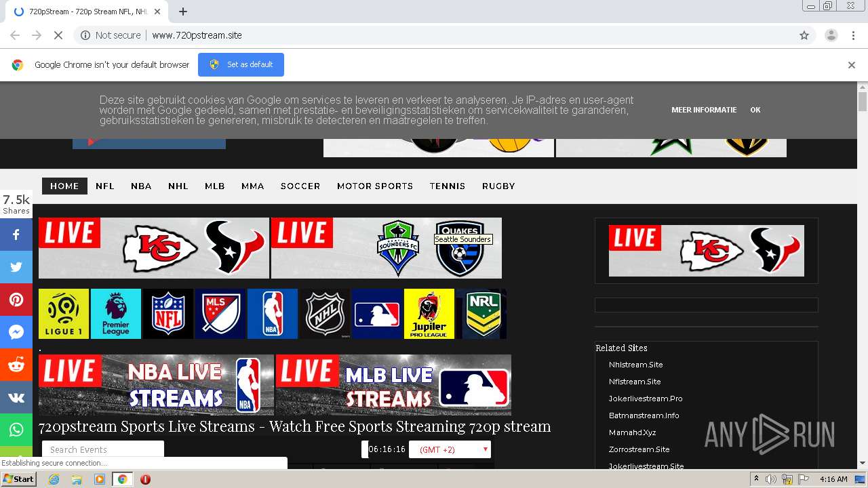Screen dimensions: 868x488
Task: Open a new browser tab
Action: (183, 12)
